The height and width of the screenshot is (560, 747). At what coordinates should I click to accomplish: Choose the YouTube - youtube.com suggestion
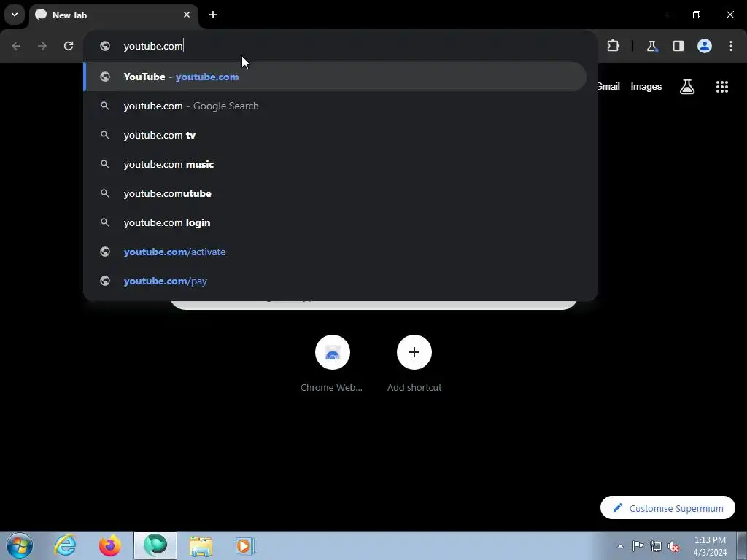335,77
